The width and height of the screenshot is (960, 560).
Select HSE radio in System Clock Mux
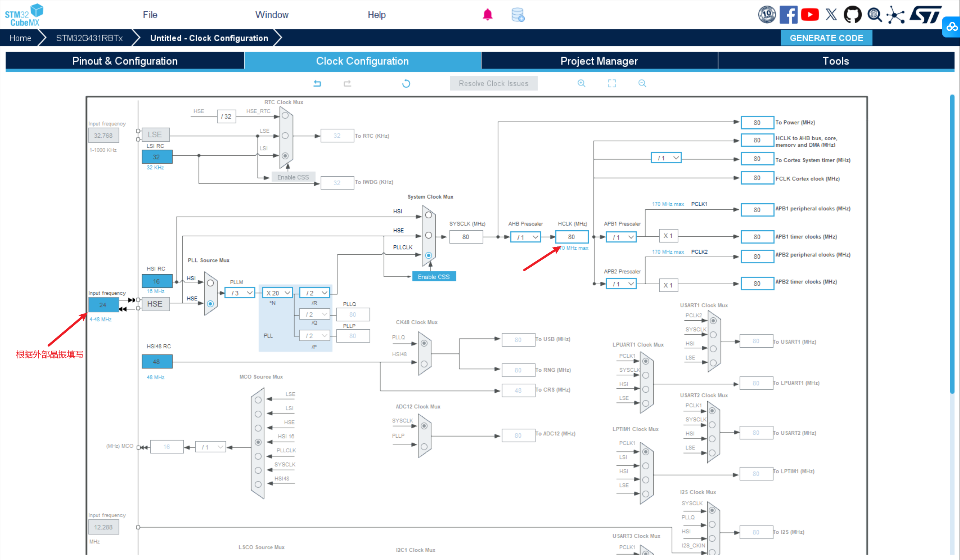pos(428,236)
